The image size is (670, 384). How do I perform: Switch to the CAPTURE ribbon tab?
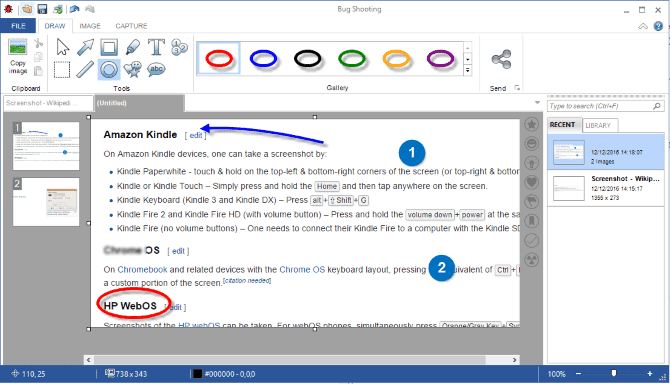pos(131,26)
